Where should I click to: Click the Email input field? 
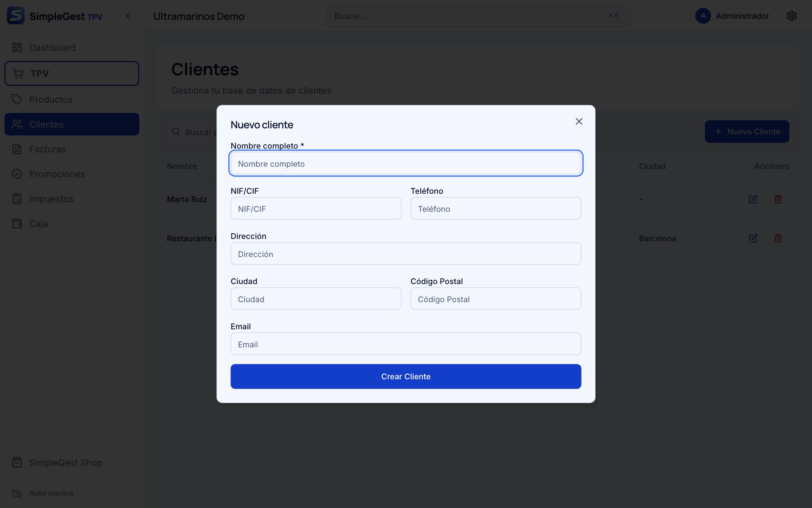pyautogui.click(x=406, y=344)
